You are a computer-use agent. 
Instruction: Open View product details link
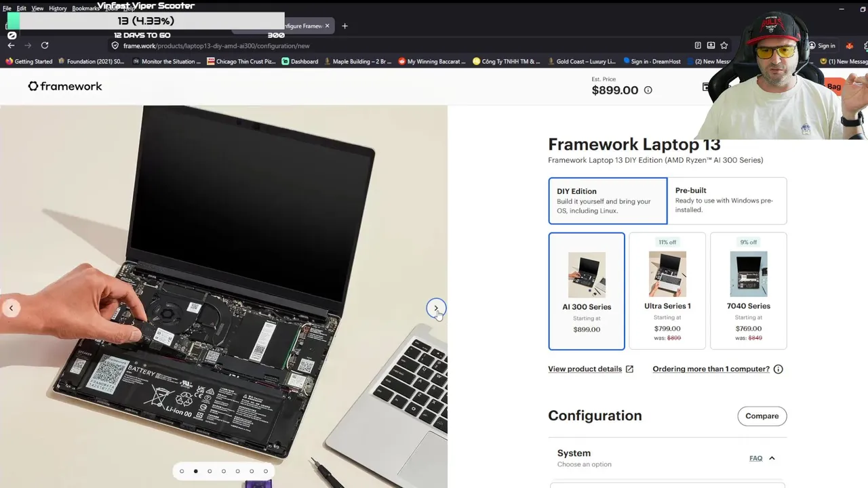(591, 369)
